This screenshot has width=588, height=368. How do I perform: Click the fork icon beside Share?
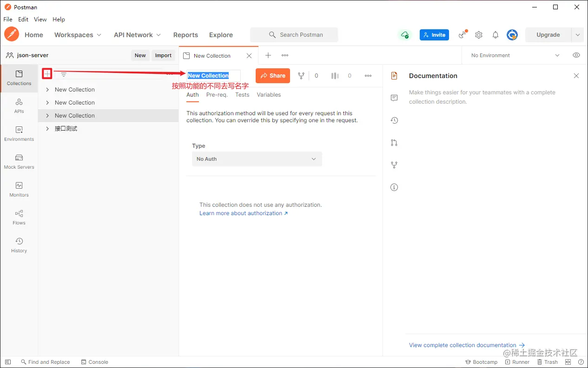pos(301,76)
